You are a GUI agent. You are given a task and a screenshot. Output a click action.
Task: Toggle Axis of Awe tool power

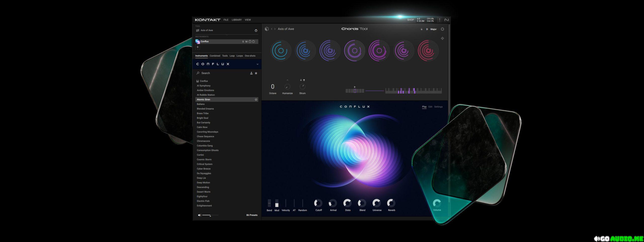pos(256,31)
